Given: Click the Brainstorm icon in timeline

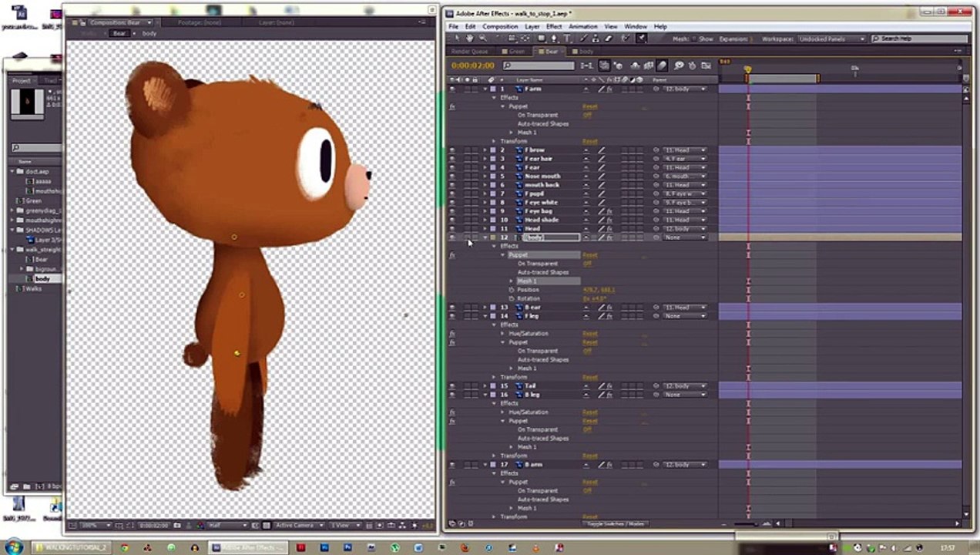Looking at the screenshot, I should coord(678,66).
